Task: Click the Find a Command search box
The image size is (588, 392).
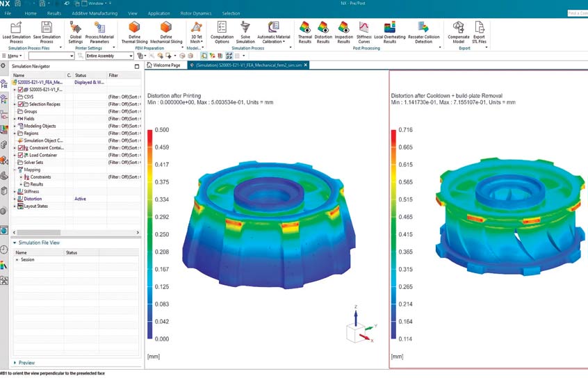Action: point(577,13)
